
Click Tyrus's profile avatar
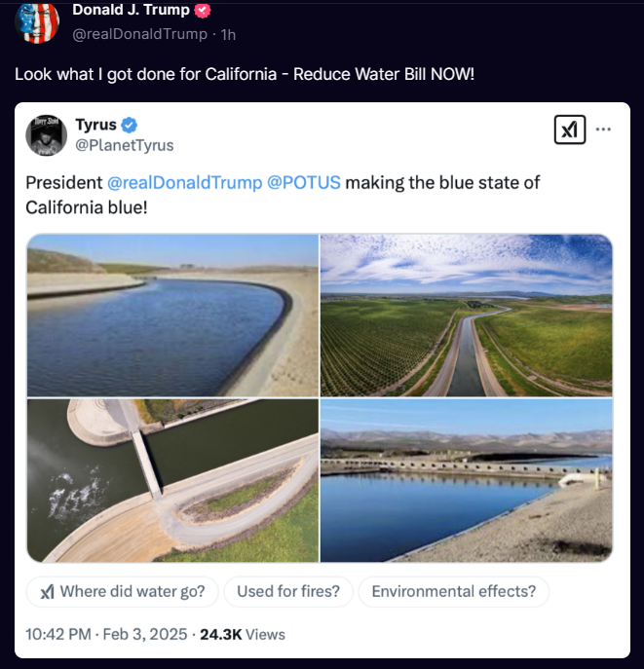click(x=46, y=134)
